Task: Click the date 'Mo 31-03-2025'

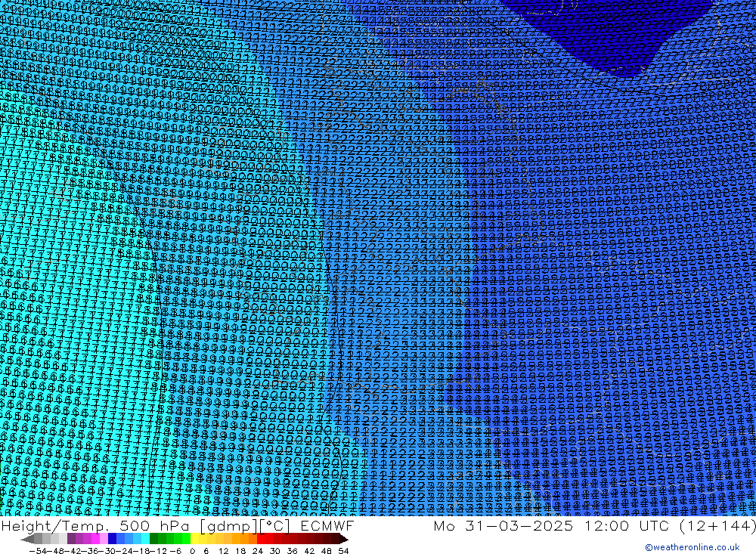Action: point(503,525)
